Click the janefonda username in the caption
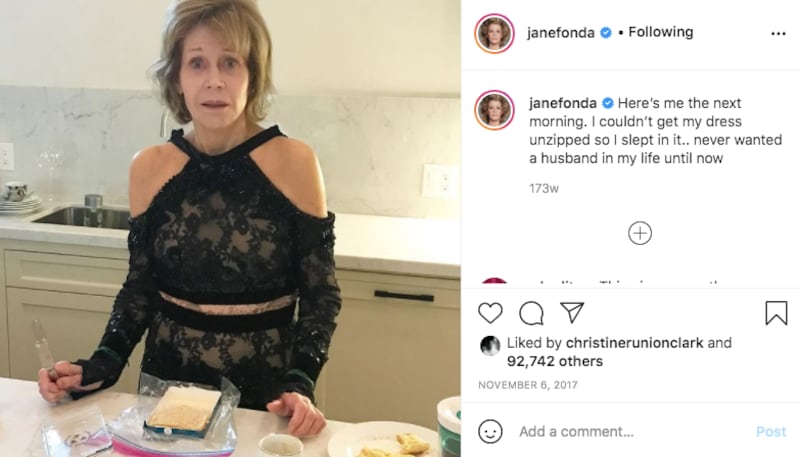The width and height of the screenshot is (800, 457). [561, 102]
